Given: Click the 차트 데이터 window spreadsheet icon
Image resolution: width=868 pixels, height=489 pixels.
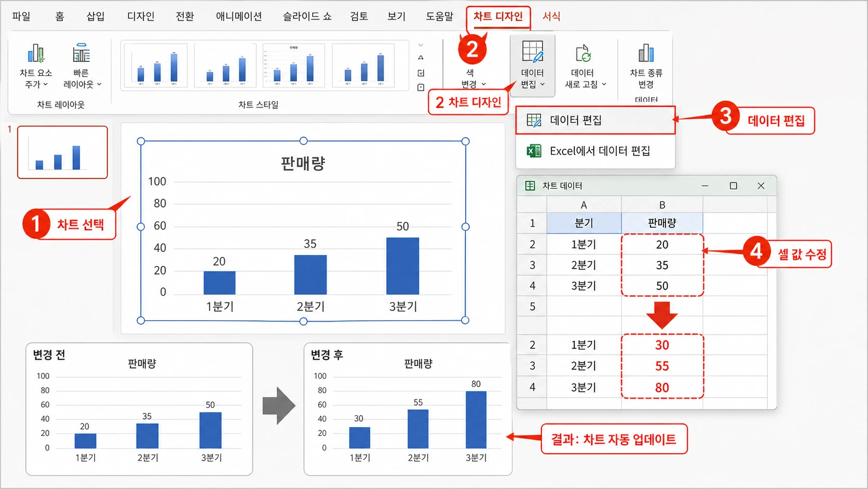Looking at the screenshot, I should coord(530,186).
